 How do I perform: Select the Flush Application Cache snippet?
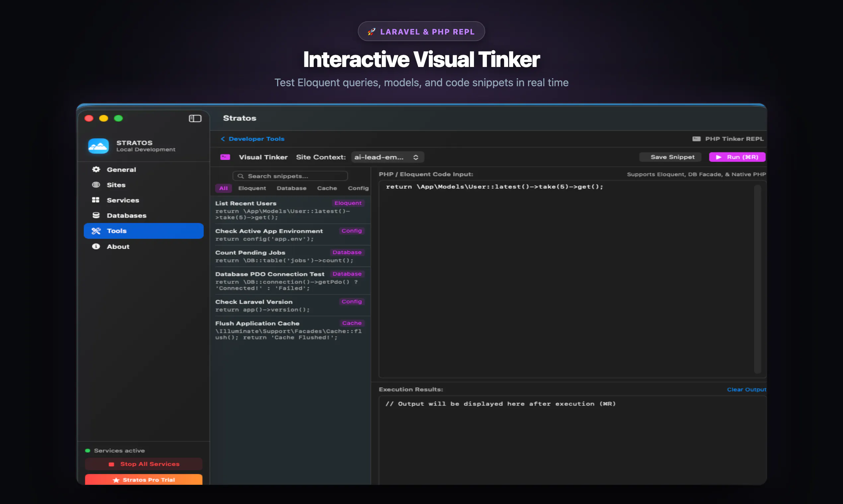290,330
